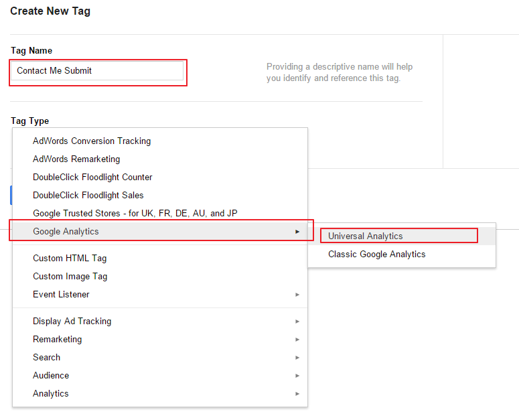
Task: Select AdWords Conversion Tracking option
Action: click(160, 141)
